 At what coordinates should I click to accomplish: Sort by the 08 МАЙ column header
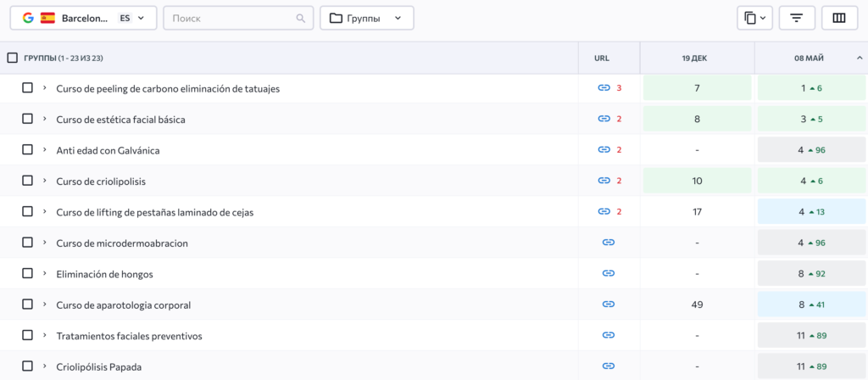pyautogui.click(x=810, y=59)
